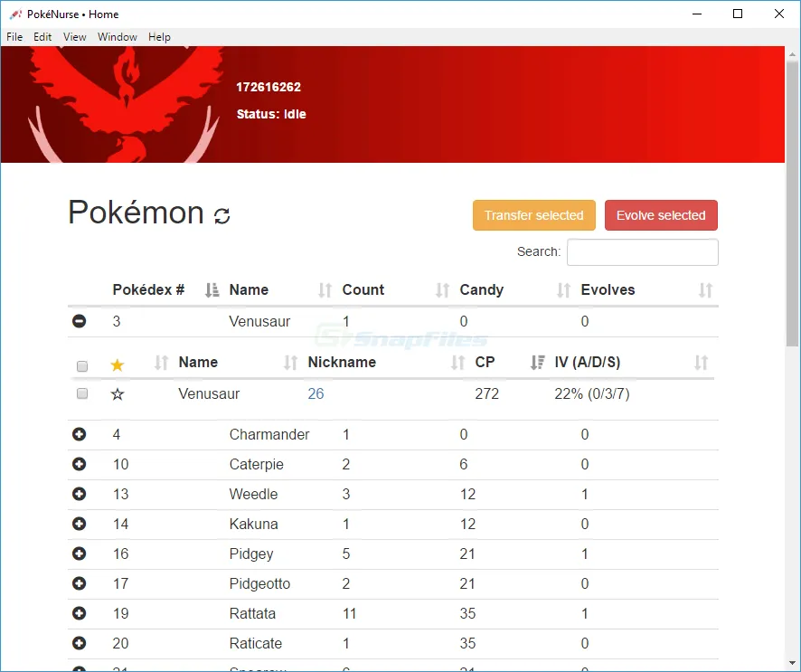Click the Caterpie name cell
This screenshot has height=672, width=801.
pos(257,465)
